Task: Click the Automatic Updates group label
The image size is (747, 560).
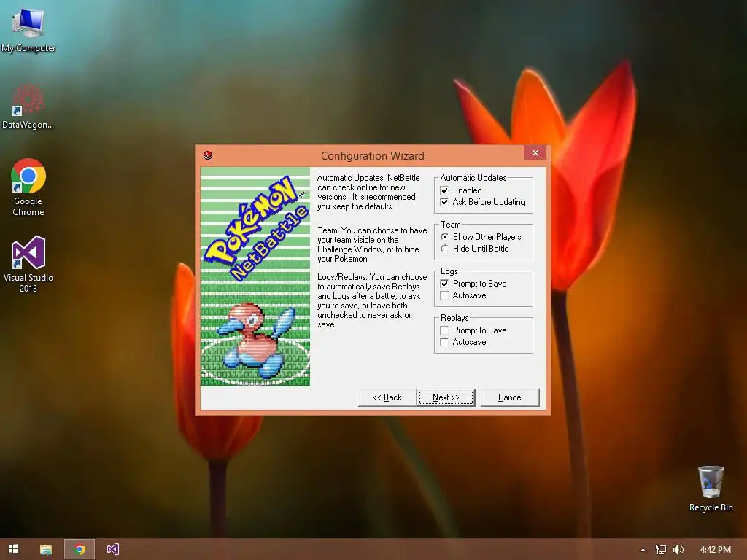Action: (x=473, y=178)
